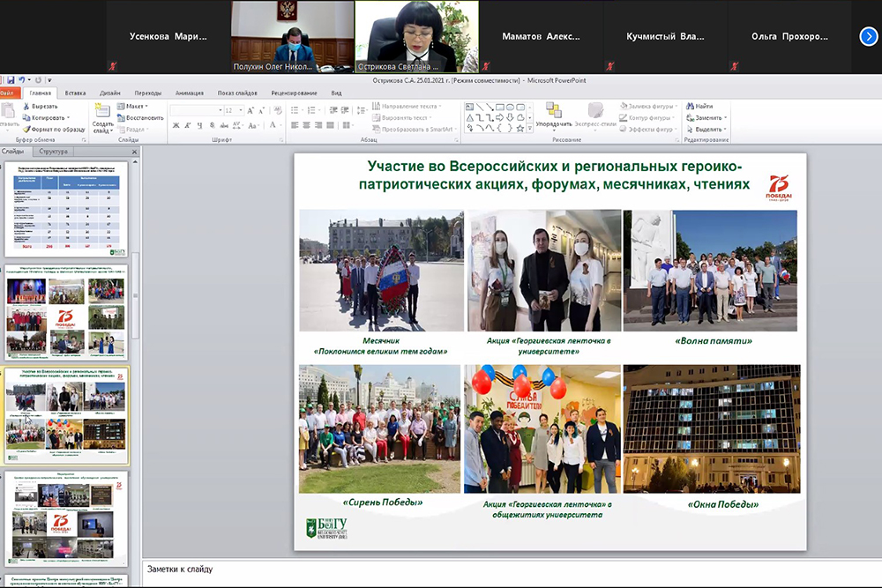This screenshot has height=588, width=882.
Task: Click the Arrange (Упорядочить) icon
Action: click(x=554, y=110)
